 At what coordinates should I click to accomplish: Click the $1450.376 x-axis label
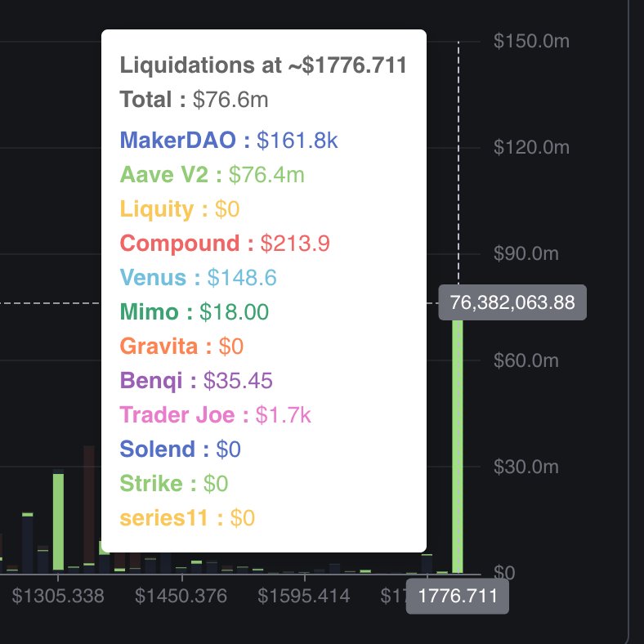(181, 596)
